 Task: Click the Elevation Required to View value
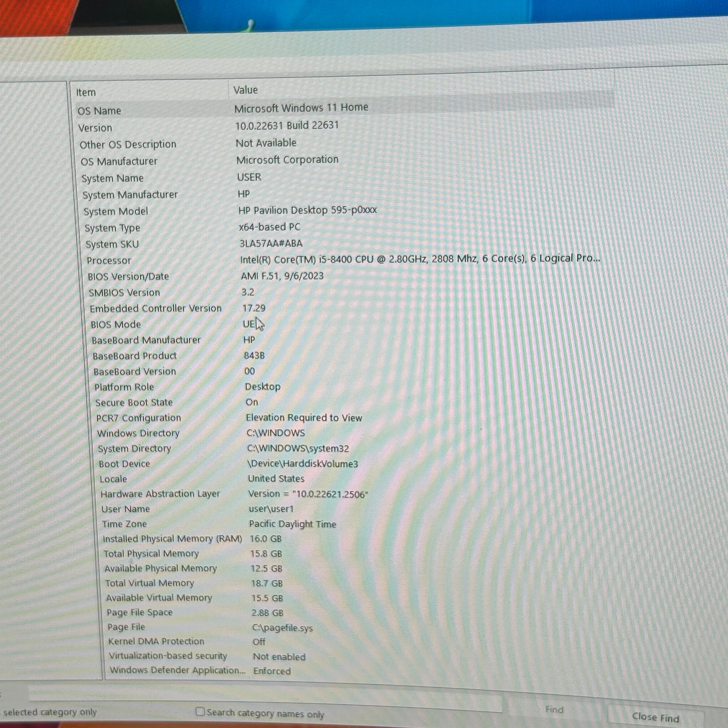click(304, 418)
